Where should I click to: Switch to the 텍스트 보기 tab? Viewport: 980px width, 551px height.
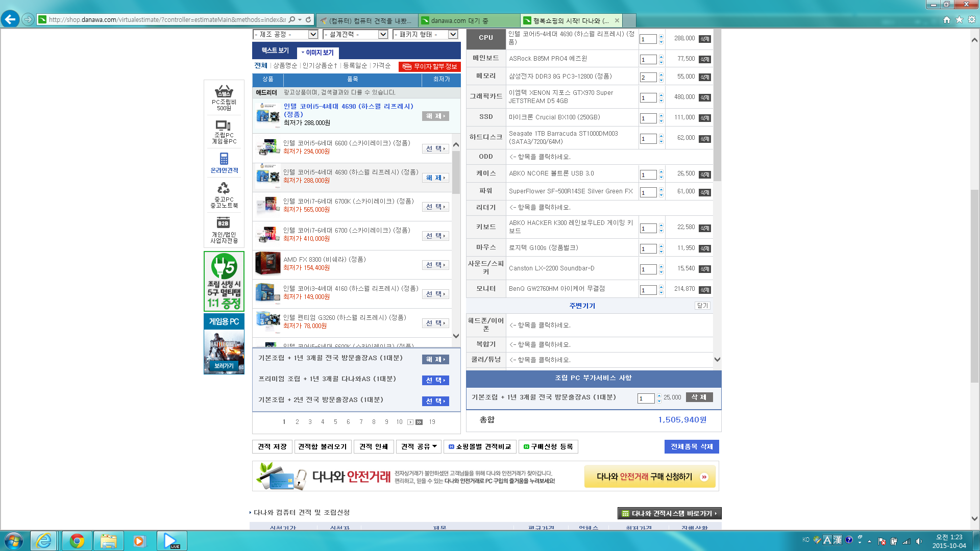(x=275, y=51)
